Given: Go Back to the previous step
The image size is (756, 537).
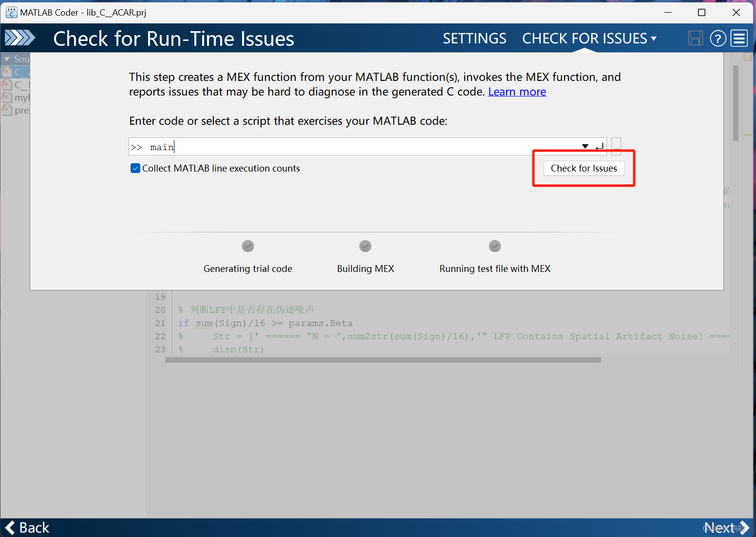Looking at the screenshot, I should click(x=27, y=527).
